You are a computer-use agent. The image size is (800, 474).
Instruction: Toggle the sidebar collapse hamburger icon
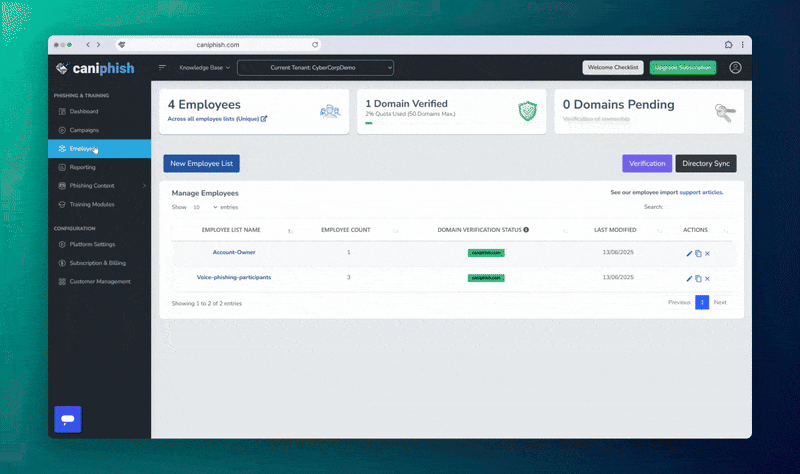pyautogui.click(x=162, y=67)
